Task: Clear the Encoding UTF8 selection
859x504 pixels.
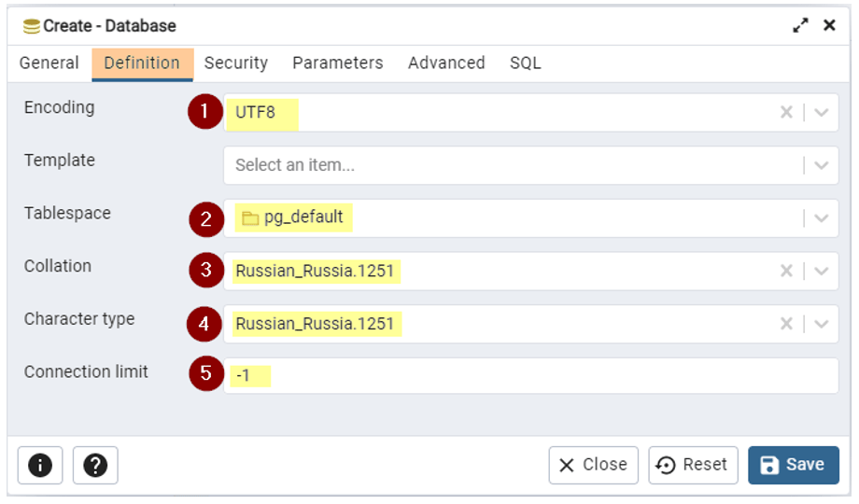Action: (786, 112)
